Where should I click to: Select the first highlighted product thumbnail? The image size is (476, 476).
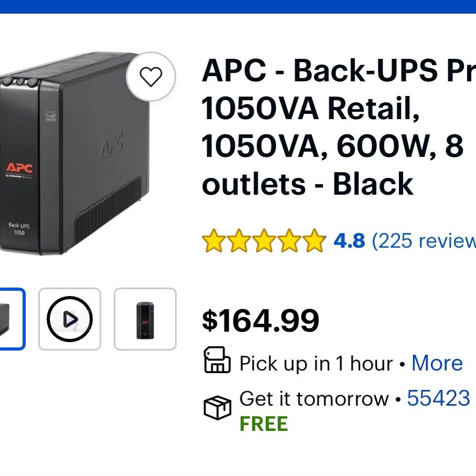(12, 319)
